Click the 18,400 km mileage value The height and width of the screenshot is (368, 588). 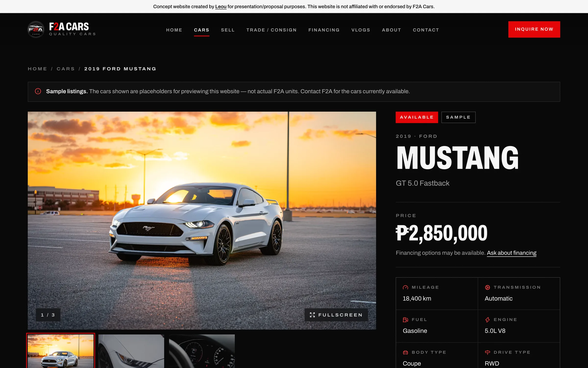[x=417, y=299]
